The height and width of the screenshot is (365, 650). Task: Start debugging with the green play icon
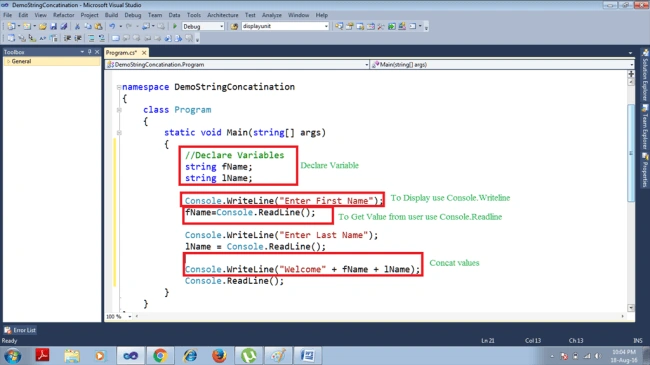click(x=175, y=26)
